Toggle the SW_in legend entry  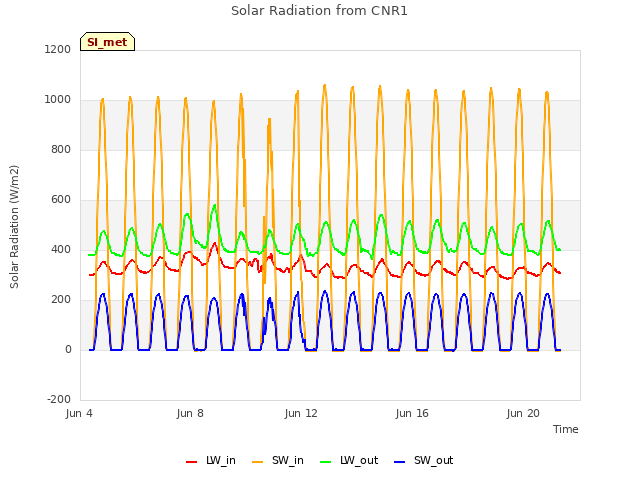[278, 460]
